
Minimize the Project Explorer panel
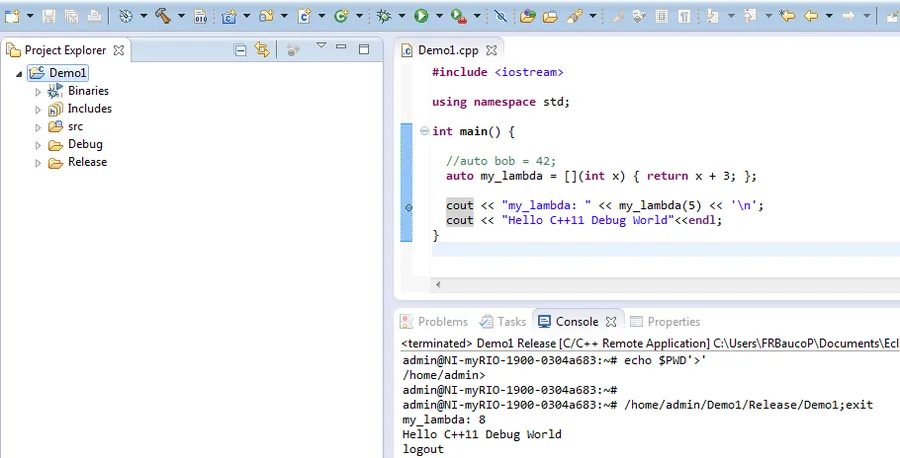tap(342, 46)
